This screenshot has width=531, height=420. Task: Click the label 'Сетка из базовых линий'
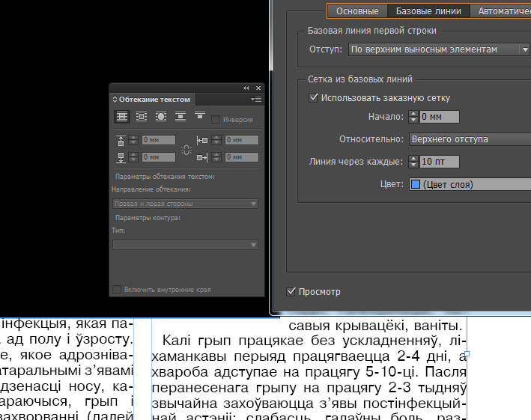click(x=360, y=79)
